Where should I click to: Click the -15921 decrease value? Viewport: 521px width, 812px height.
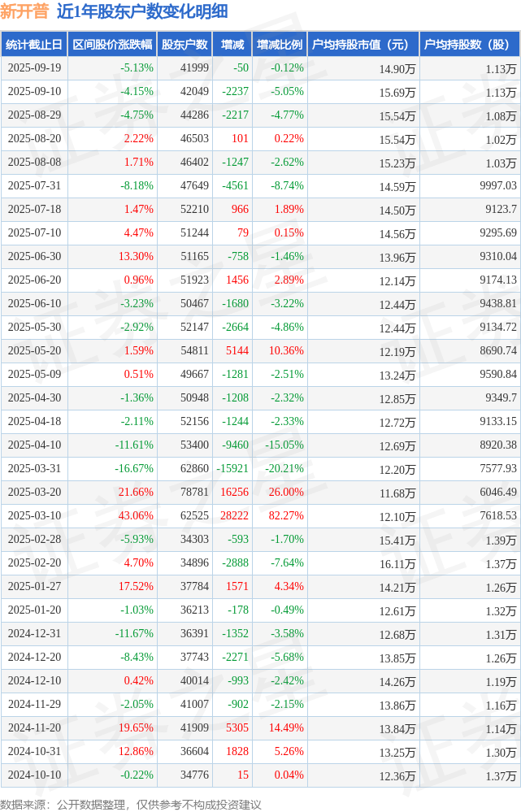pos(232,468)
